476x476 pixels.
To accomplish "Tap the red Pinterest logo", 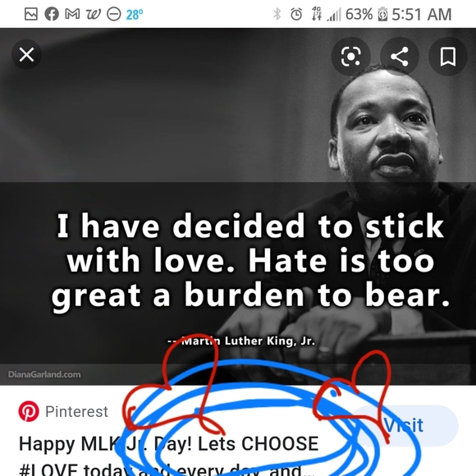I will point(29,411).
